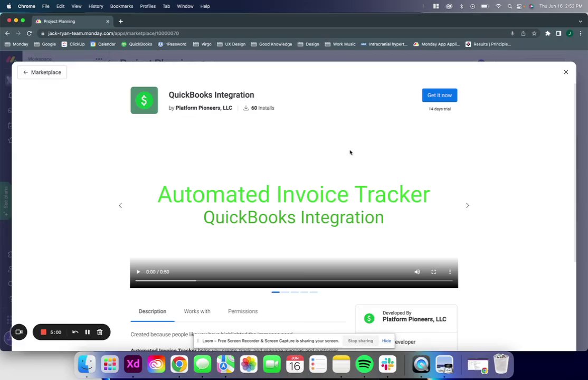This screenshot has height=380, width=588.
Task: Close the app marketplace dialog
Action: (566, 72)
